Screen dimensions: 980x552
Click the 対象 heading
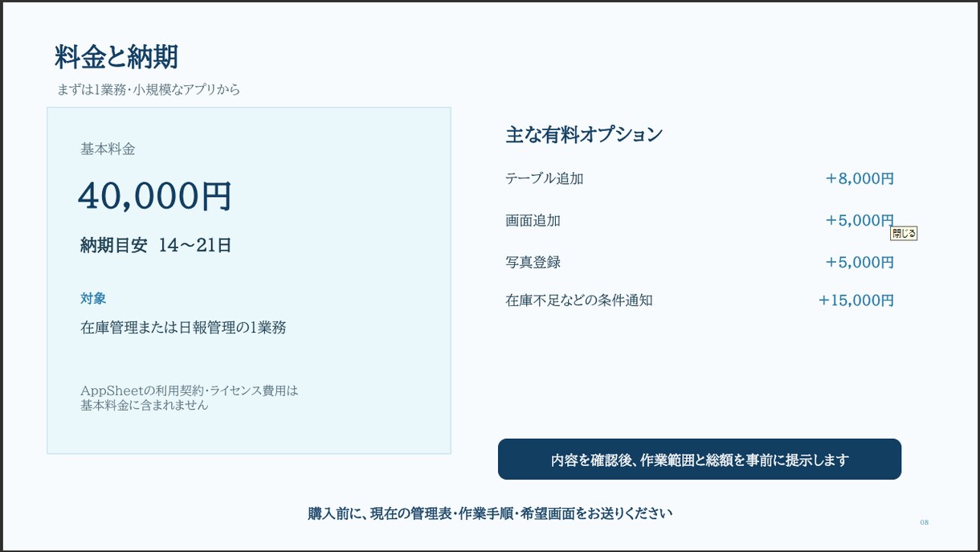click(x=93, y=298)
